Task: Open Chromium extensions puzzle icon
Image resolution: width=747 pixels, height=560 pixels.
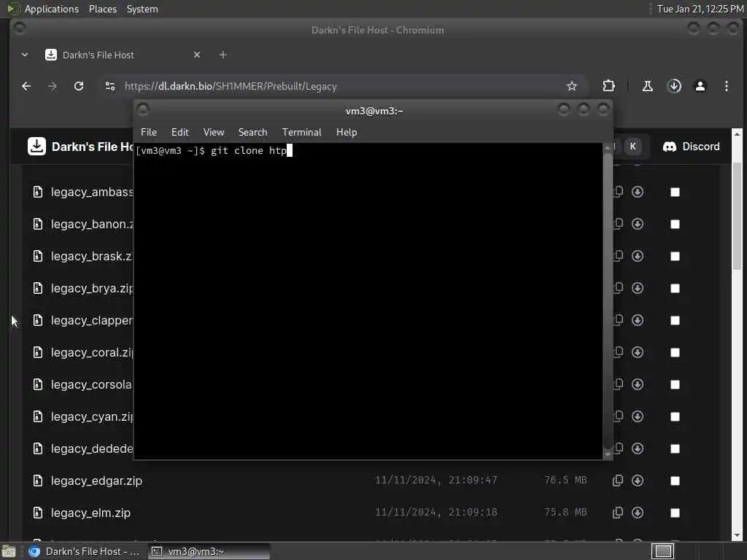Action: 608,86
